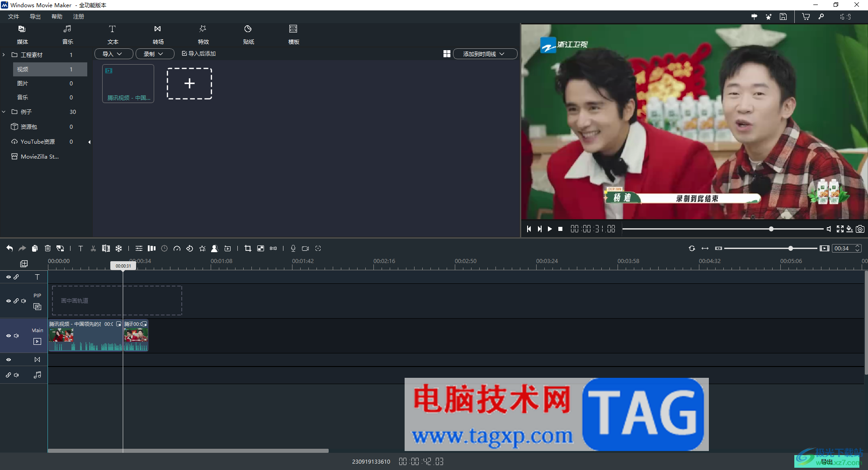Hide the PIP track with eye icon

coord(8,301)
